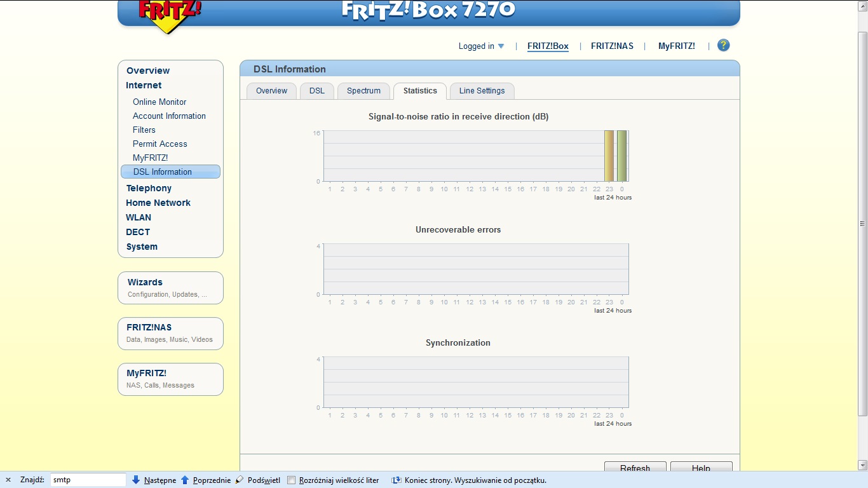Click the yellow SNR bar at hour 23
The image size is (868, 488).
[609, 156]
